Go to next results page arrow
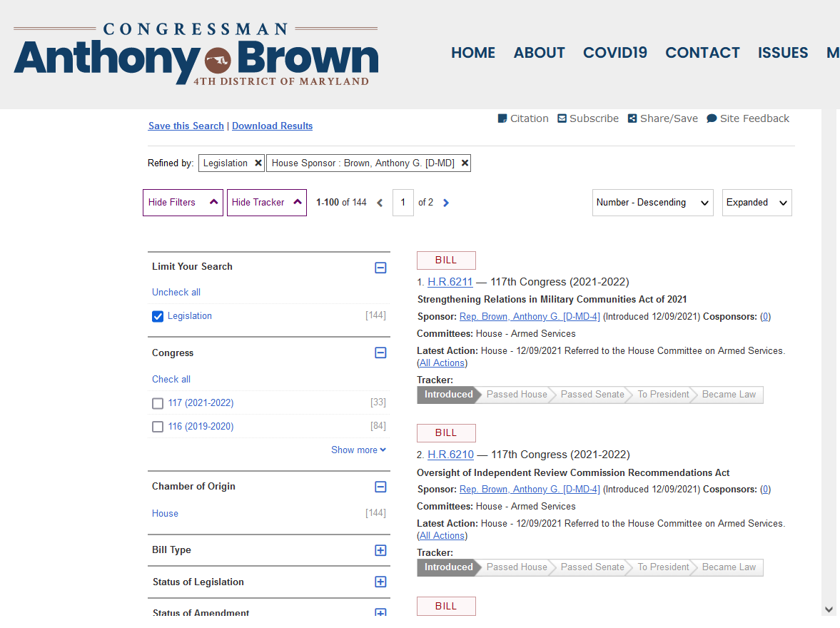 coord(446,203)
